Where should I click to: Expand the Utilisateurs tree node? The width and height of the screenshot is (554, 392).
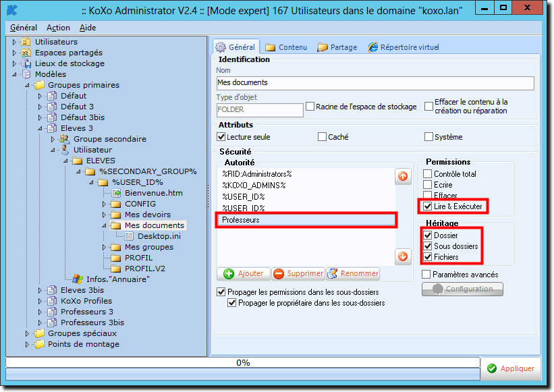coord(14,42)
